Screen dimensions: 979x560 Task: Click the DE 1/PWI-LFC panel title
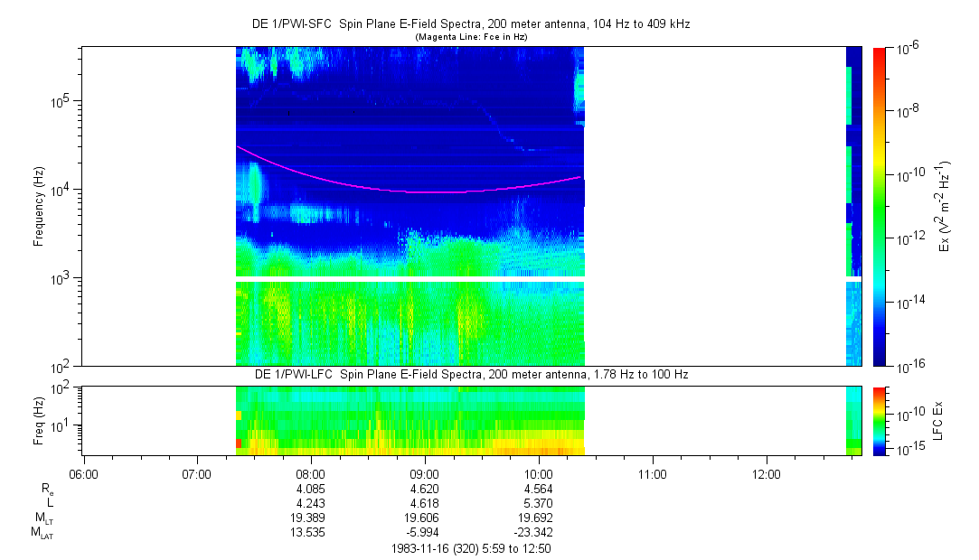[469, 374]
